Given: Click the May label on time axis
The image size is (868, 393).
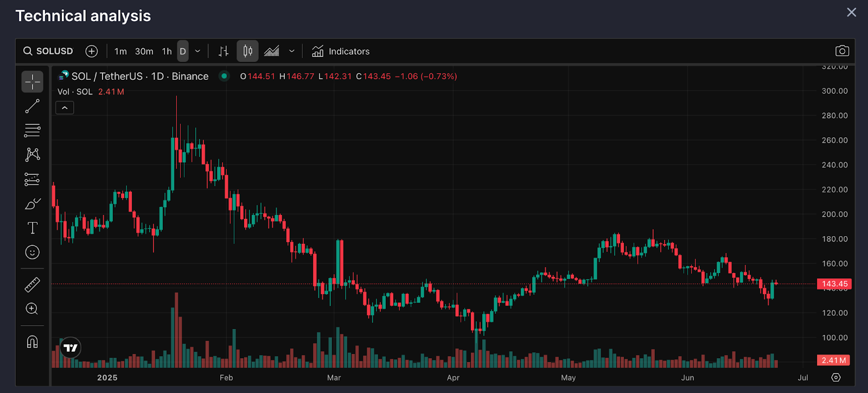Looking at the screenshot, I should pos(569,378).
